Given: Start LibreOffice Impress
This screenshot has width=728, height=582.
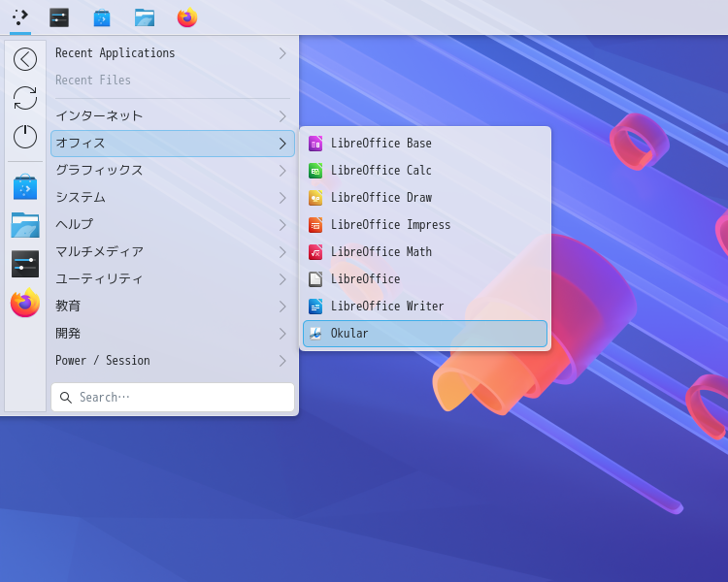Looking at the screenshot, I should 390,225.
